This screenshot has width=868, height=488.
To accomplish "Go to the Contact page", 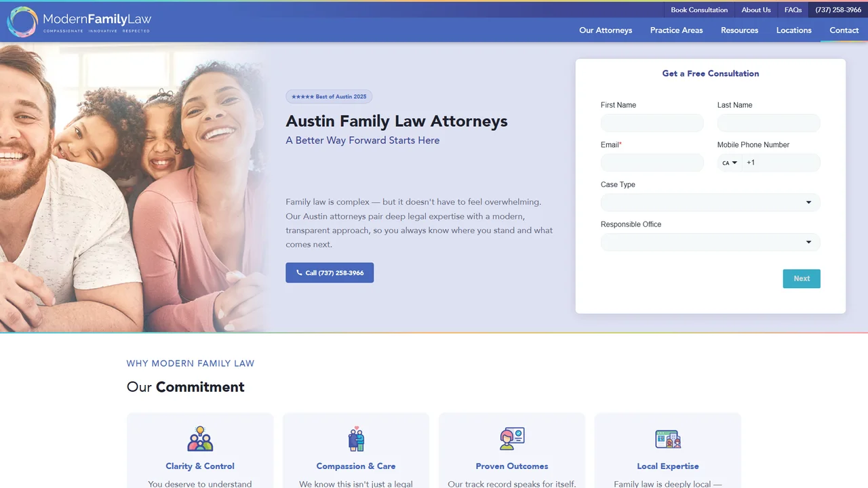I will click(844, 30).
